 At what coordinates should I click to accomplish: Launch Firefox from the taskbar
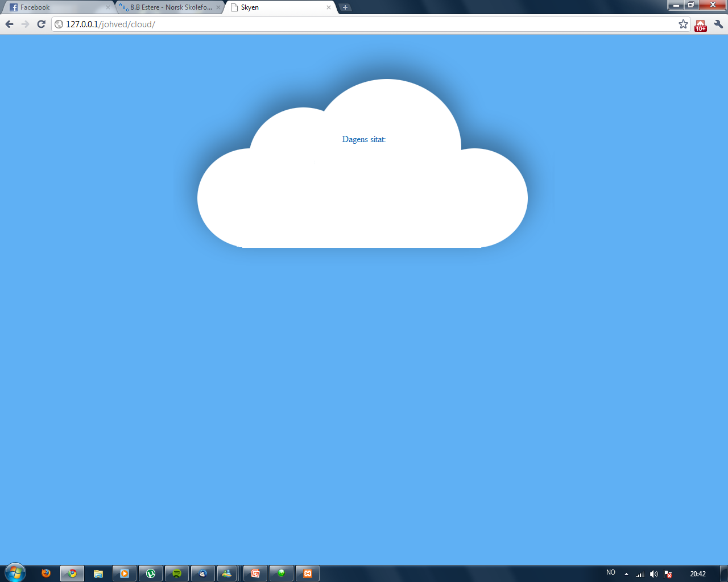click(46, 573)
